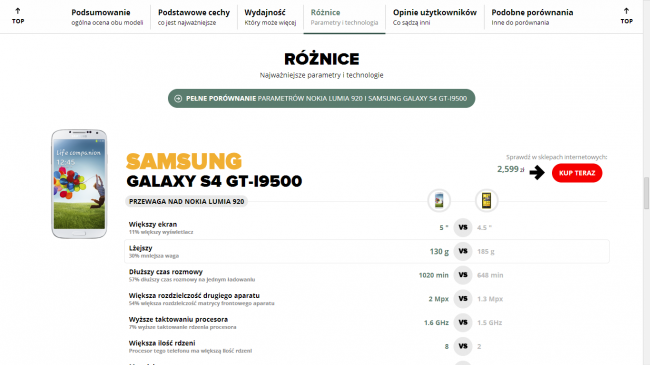
Task: Click the Lżejszy row label
Action: (141, 248)
